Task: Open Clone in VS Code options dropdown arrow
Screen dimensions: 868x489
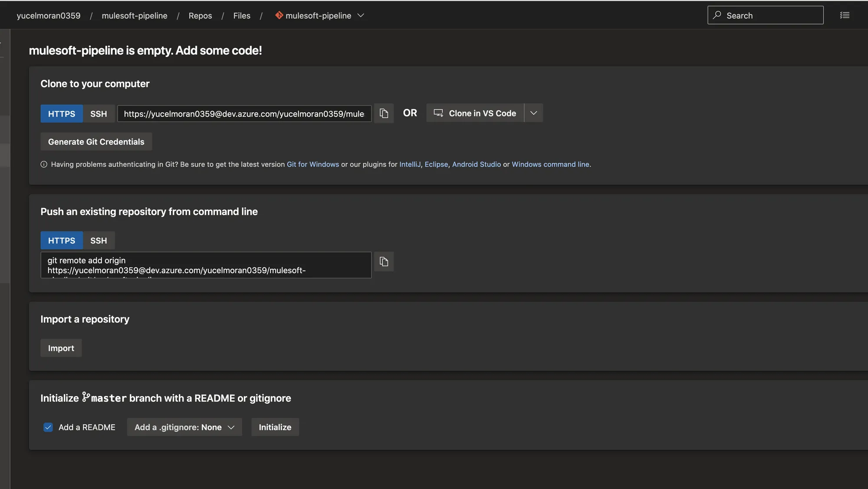Action: [534, 113]
